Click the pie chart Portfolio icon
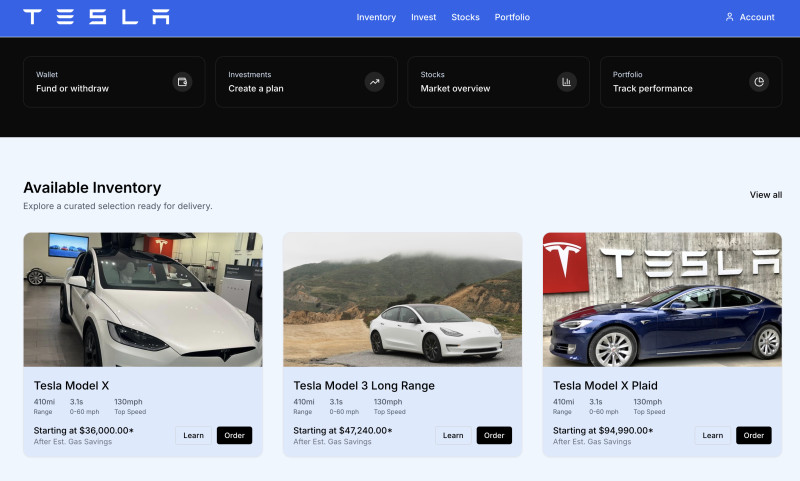 759,82
